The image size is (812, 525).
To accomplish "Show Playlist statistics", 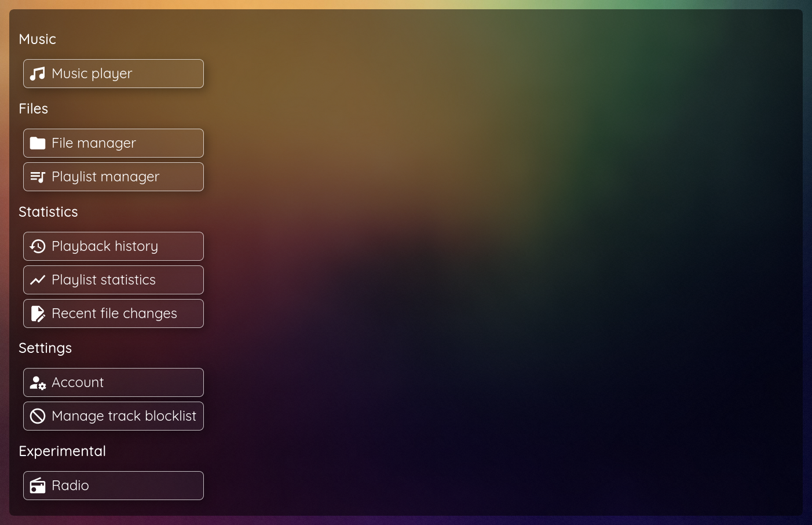I will click(114, 280).
